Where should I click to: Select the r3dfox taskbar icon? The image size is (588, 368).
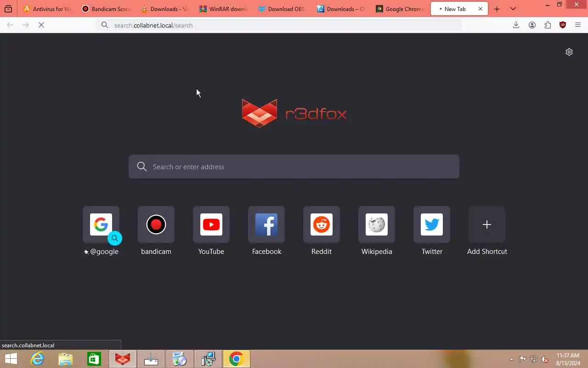123,359
